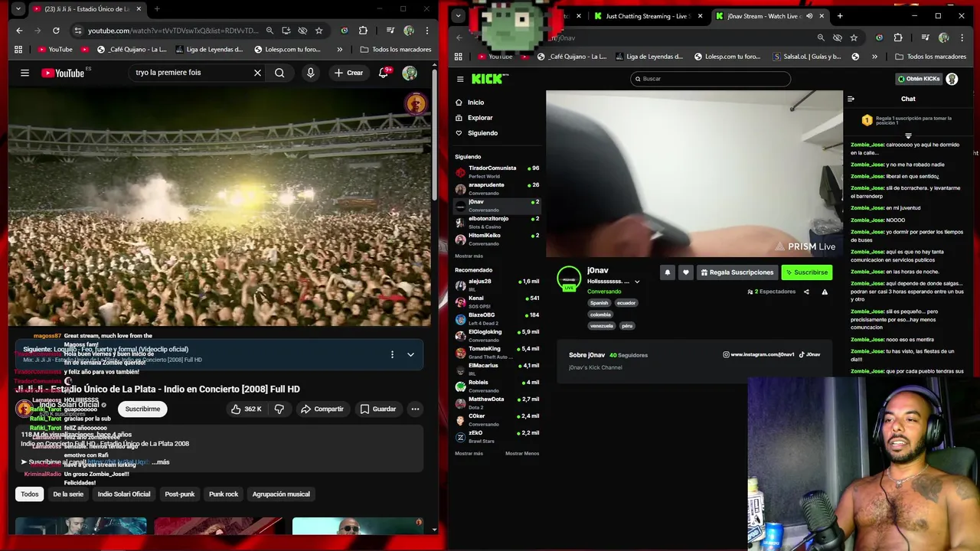This screenshot has height=551, width=980.
Task: Enable notifications bell for j0nav channel
Action: (x=667, y=272)
